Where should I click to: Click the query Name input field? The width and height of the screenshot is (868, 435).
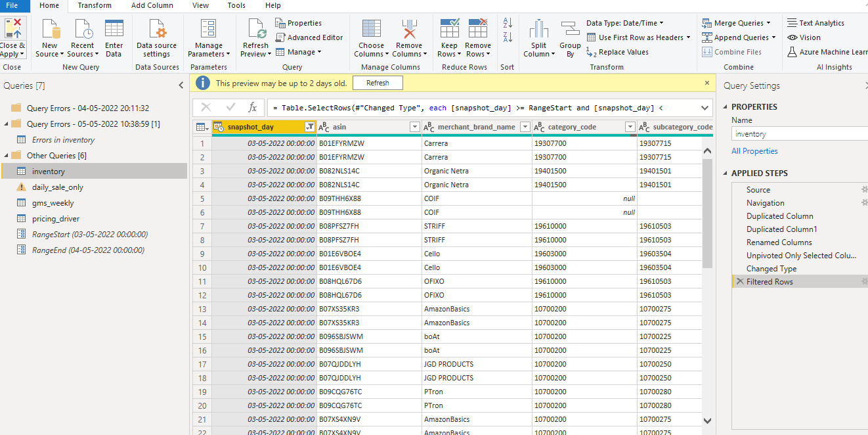800,134
